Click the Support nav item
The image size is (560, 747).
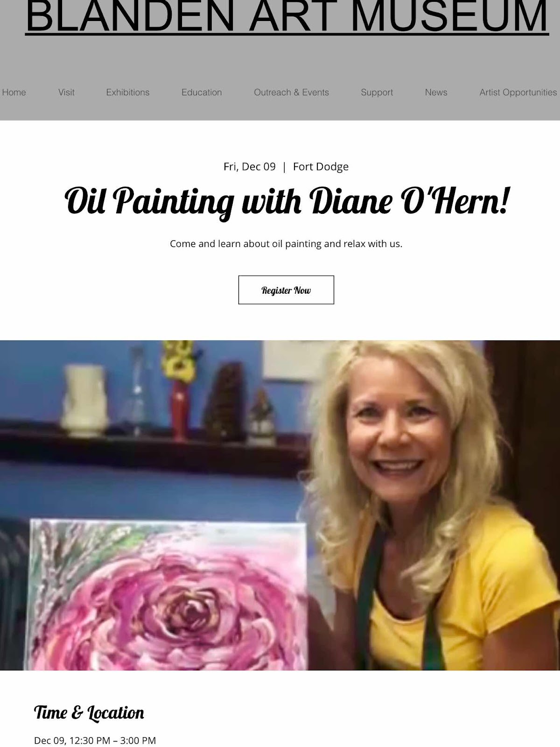click(377, 92)
